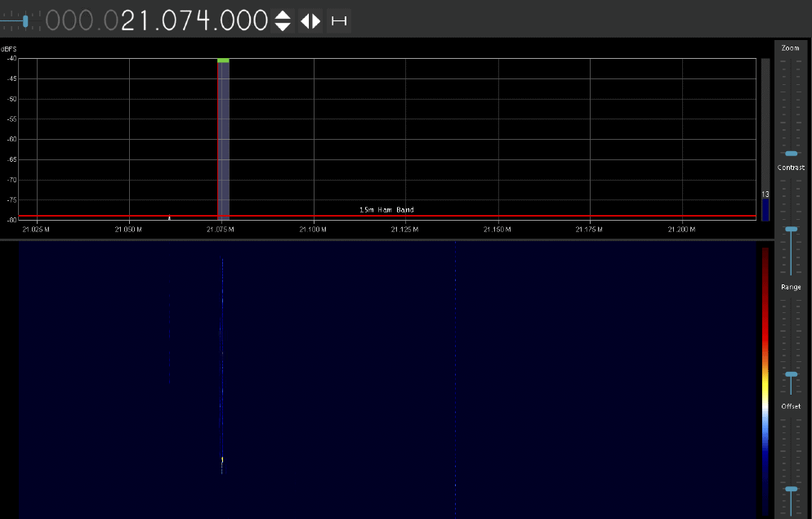Click the green VFO bandwidth marker atop the spectrum
This screenshot has width=812, height=519.
pyautogui.click(x=223, y=60)
